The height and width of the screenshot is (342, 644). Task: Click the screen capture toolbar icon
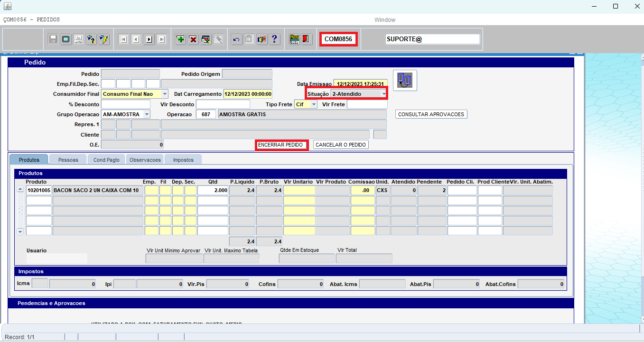(66, 39)
